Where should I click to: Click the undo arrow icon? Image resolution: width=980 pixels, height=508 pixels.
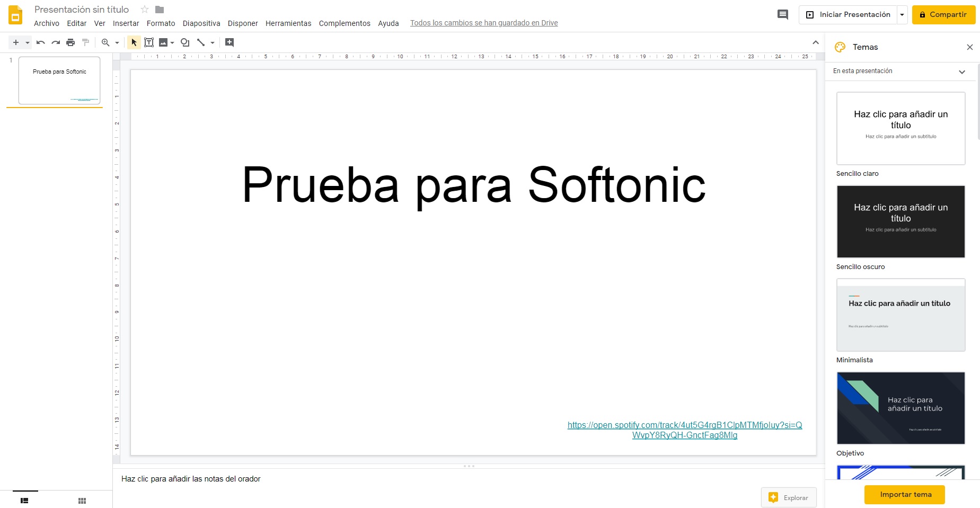click(41, 42)
